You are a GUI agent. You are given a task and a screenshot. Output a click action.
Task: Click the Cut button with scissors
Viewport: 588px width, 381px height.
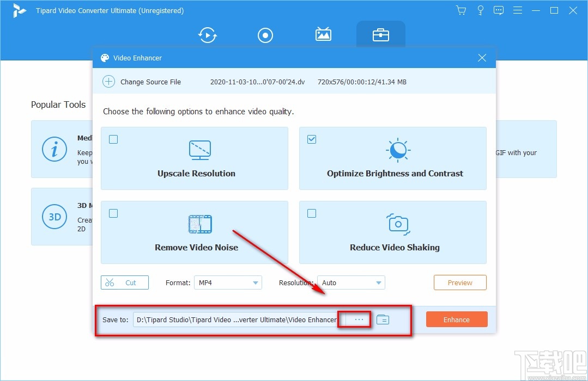pyautogui.click(x=124, y=282)
